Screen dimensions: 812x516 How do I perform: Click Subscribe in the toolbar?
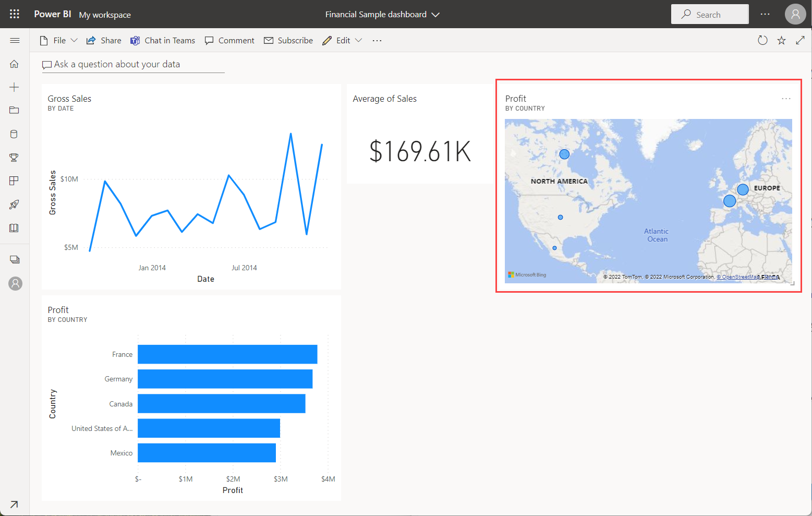[x=288, y=40]
